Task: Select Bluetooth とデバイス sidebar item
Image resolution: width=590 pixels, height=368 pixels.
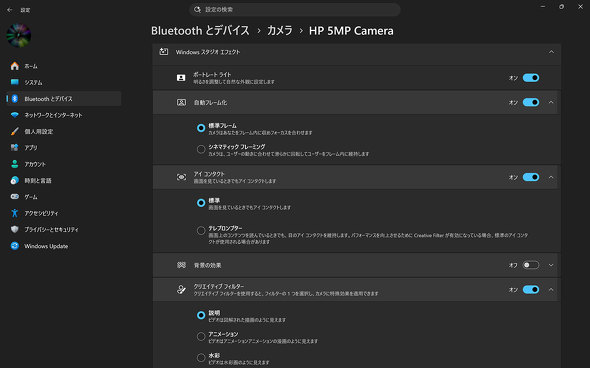Action: click(x=64, y=99)
